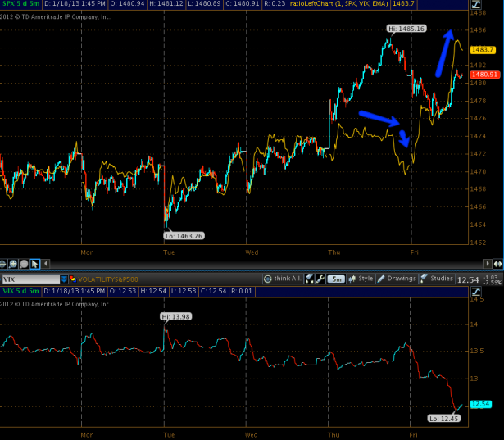Viewport: 504px width, 440px height.
Task: Click the cyan 12.54 VIX price bubble
Action: (481, 404)
